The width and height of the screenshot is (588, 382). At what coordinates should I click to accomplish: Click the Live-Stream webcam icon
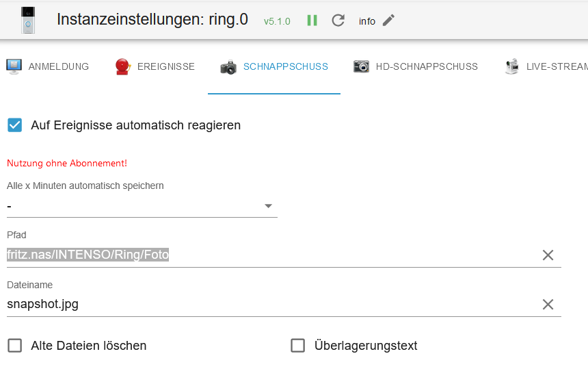coord(511,66)
